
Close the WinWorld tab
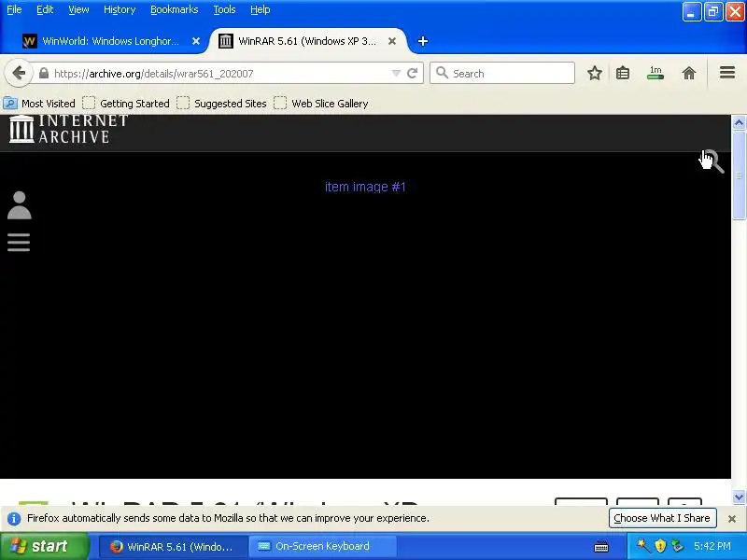[x=196, y=41]
